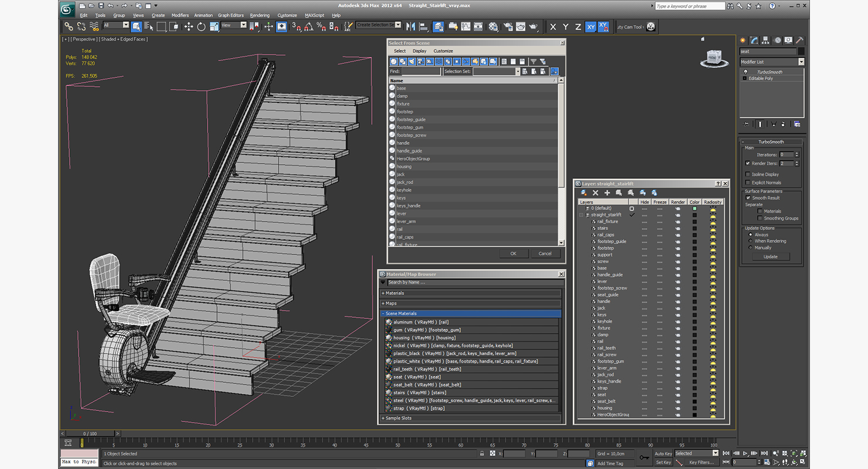This screenshot has width=868, height=469.
Task: Click color swatch of rail_fixture layer row
Action: coord(694,222)
